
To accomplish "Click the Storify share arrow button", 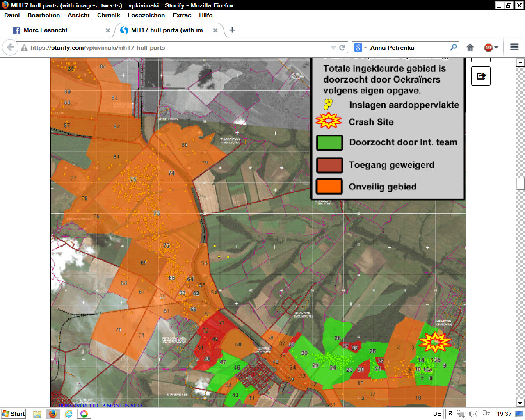I will coord(481,76).
